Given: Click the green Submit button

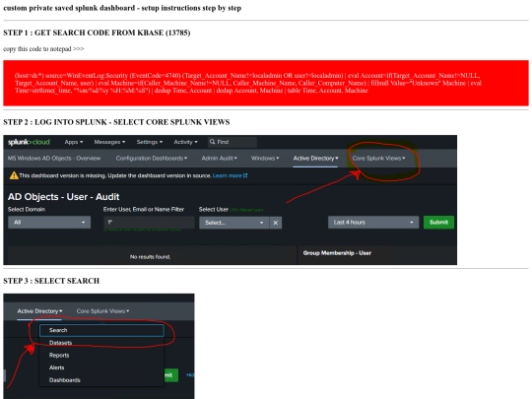Looking at the screenshot, I should click(x=438, y=223).
